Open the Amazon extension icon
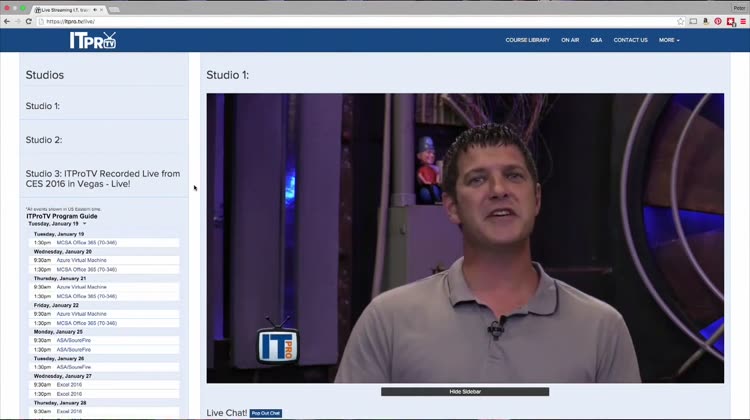Screen dimensions: 750x420 coord(706,22)
